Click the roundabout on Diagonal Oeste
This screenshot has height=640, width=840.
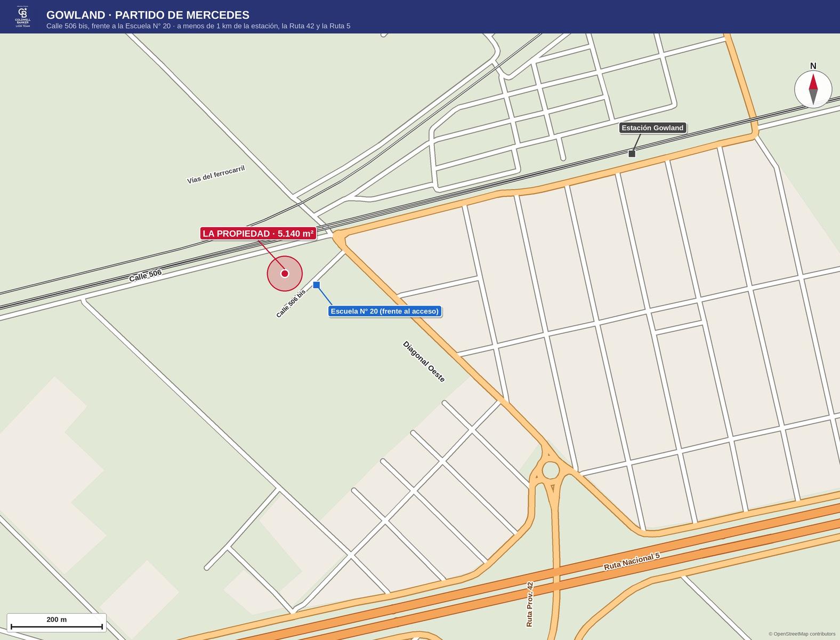(x=551, y=470)
